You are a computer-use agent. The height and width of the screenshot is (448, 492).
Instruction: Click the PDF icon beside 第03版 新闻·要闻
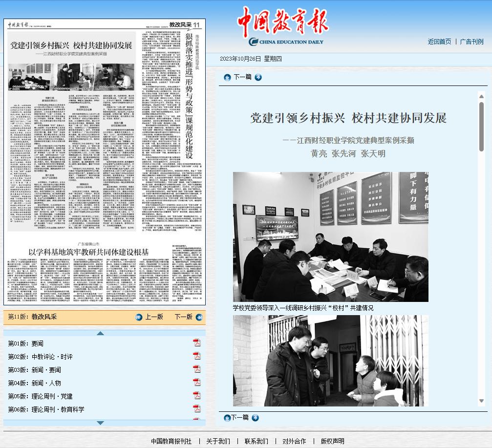[x=196, y=369]
